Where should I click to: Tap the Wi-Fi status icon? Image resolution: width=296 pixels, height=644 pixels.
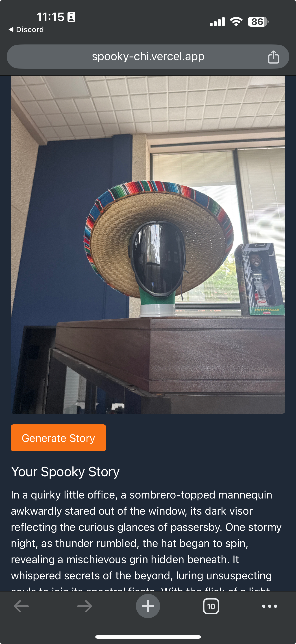click(236, 22)
